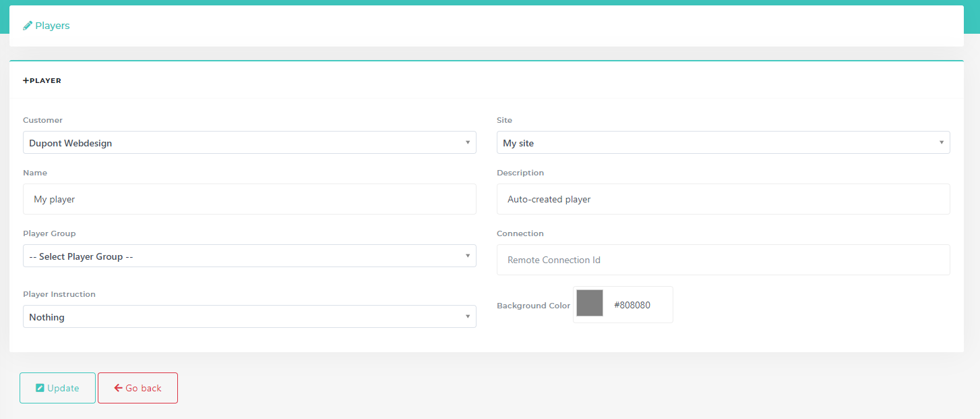
Task: Focus the Name field containing My player
Action: [249, 199]
